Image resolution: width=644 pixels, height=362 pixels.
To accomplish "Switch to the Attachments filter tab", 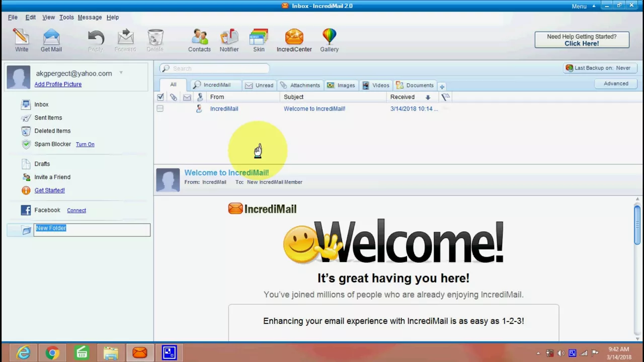I will pos(300,85).
